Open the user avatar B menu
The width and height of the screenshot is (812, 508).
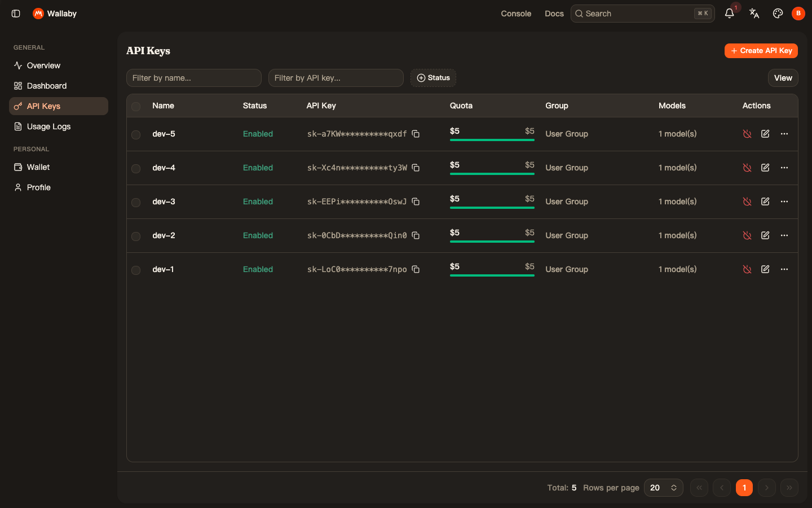pos(798,14)
